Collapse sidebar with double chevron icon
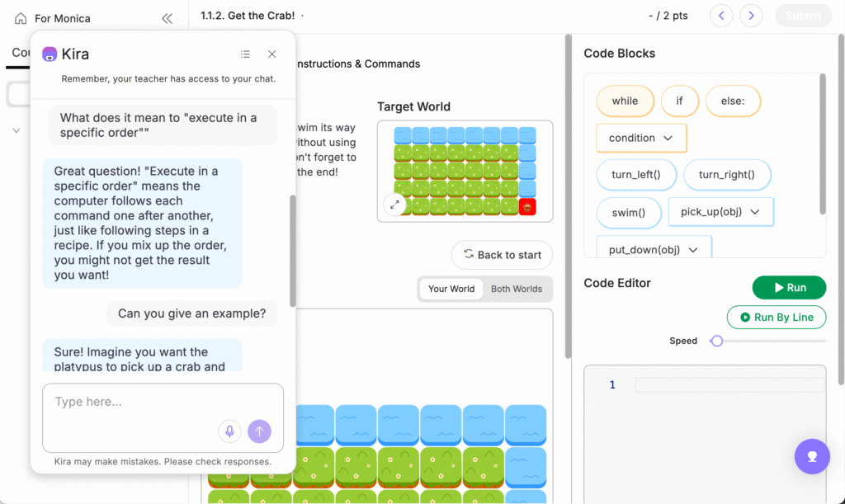Viewport: 845px width, 504px height. 168,18
